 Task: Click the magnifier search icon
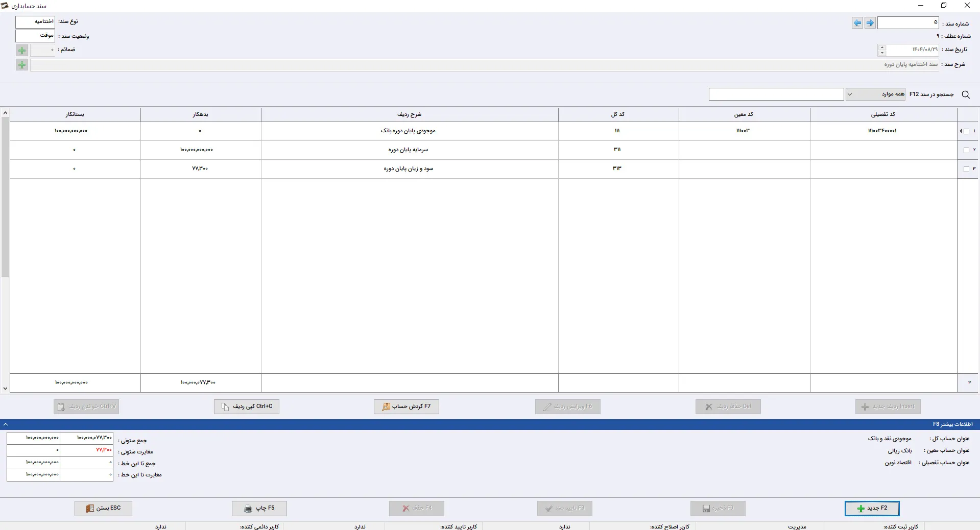coord(966,94)
